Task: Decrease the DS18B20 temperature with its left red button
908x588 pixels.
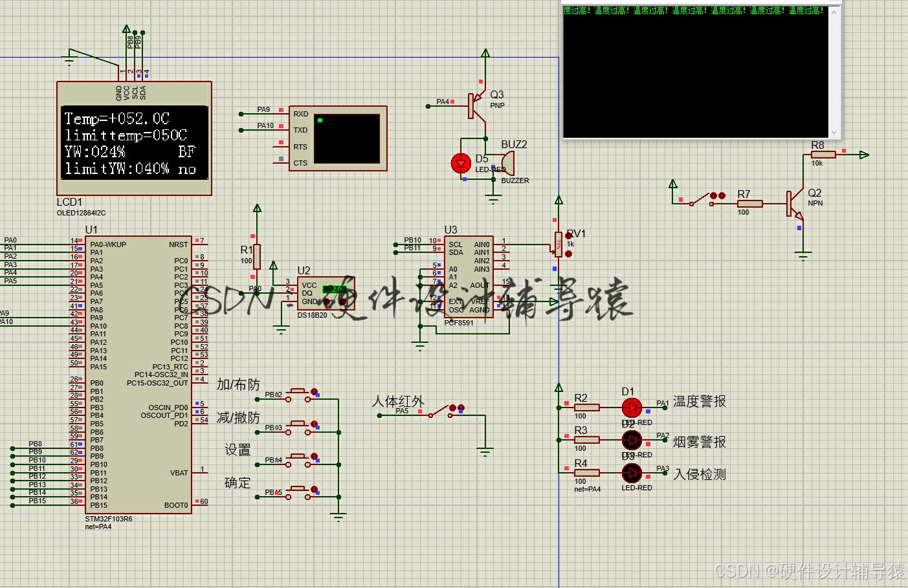Action: click(x=327, y=302)
